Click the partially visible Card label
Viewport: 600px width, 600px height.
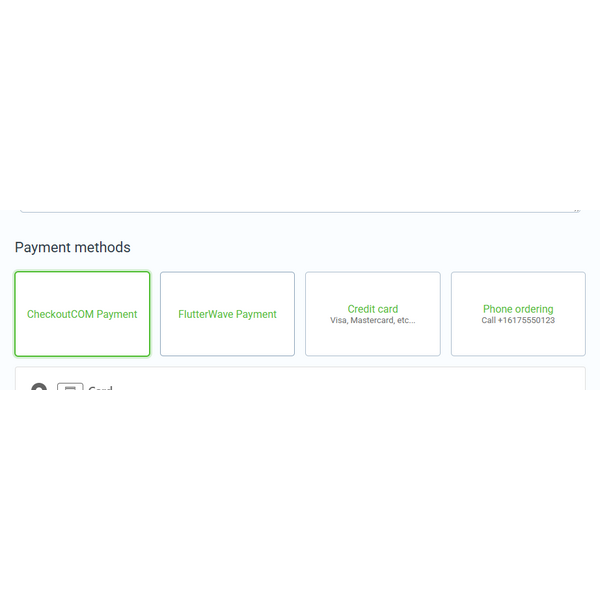coord(100,388)
